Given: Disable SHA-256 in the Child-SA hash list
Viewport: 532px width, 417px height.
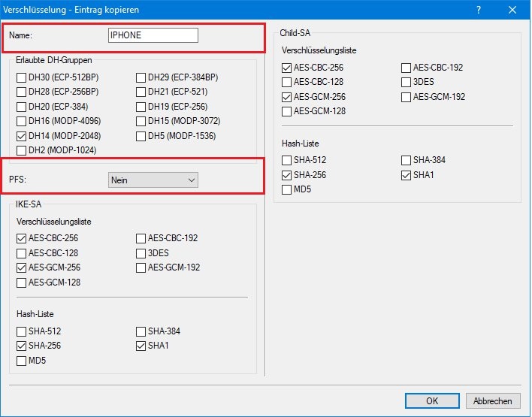Looking at the screenshot, I should (287, 175).
